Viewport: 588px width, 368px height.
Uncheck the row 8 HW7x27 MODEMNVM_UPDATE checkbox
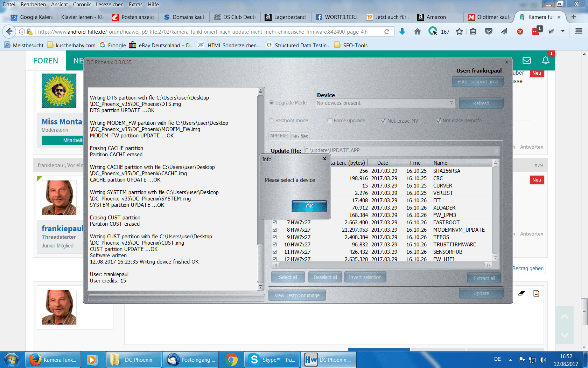coord(275,230)
